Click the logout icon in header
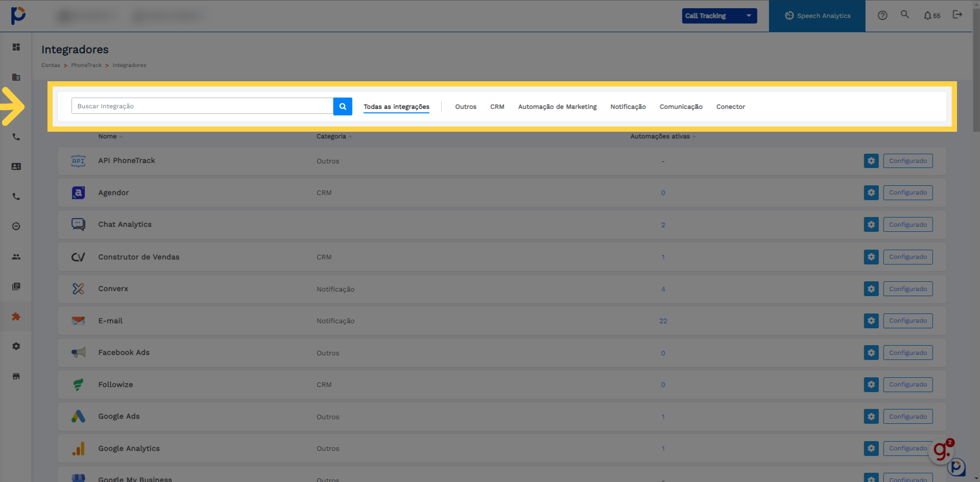 958,14
